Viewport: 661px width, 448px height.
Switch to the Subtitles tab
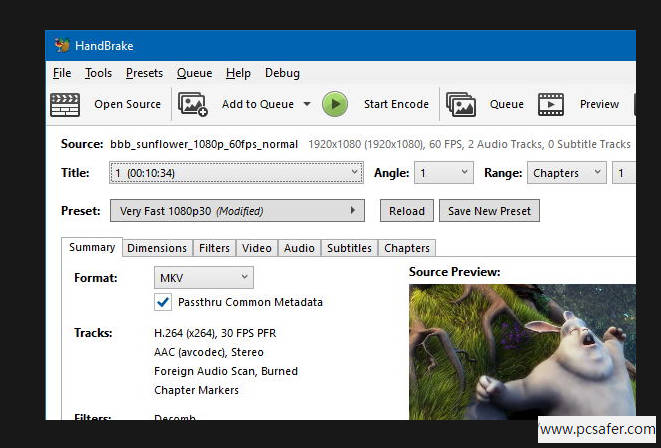[349, 248]
